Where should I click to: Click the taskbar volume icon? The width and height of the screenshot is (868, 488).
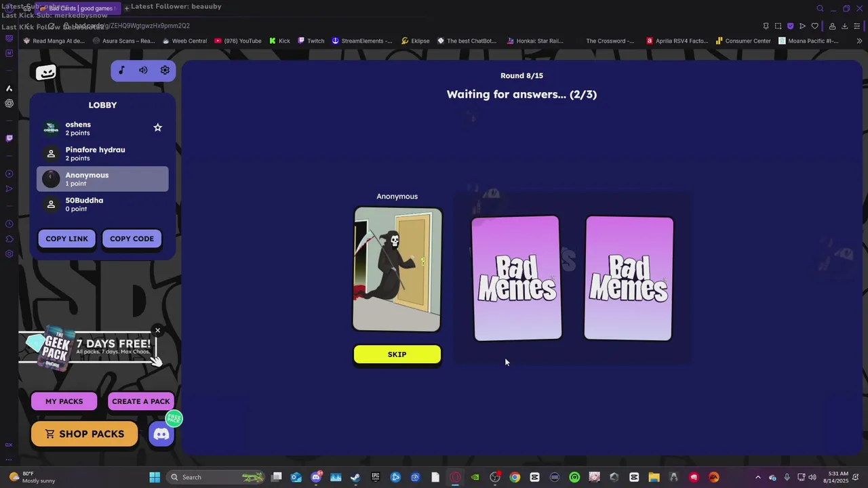[x=814, y=477]
